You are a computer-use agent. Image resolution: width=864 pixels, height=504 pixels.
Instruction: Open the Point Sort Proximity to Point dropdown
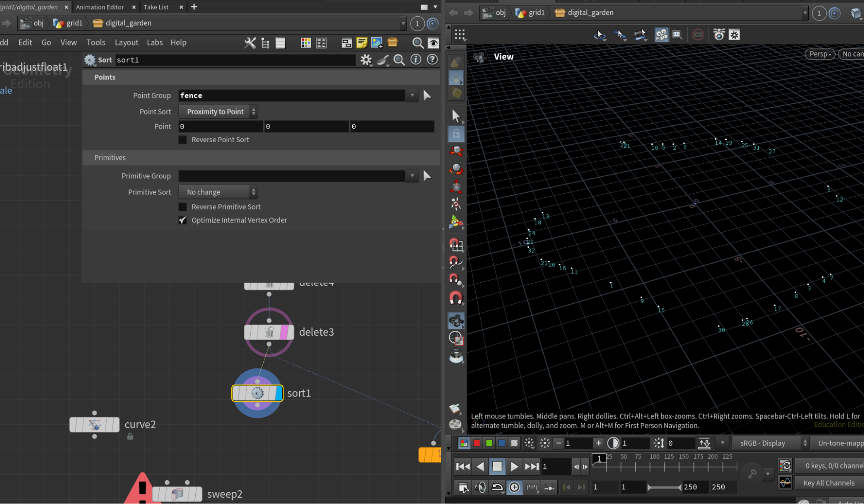[218, 112]
